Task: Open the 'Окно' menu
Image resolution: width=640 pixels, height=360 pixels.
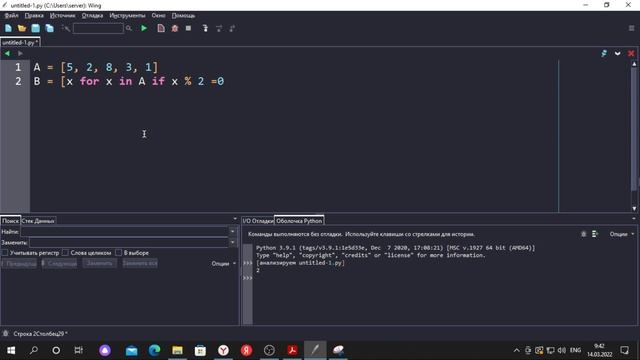Action: (x=158, y=16)
